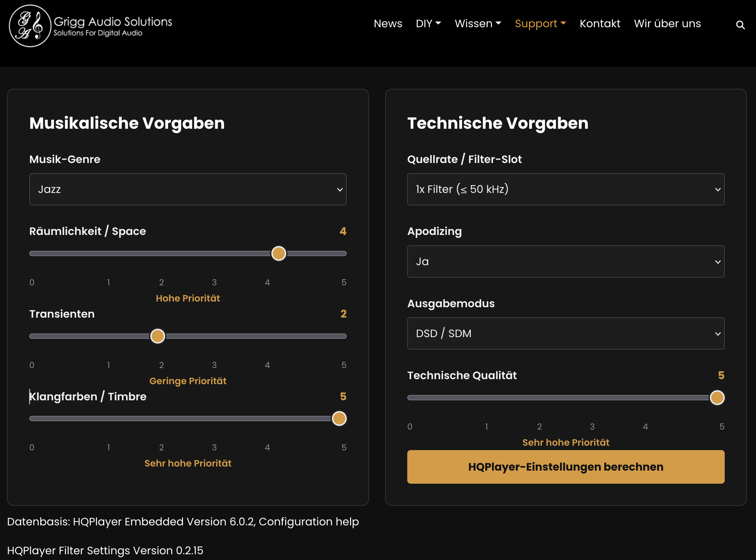This screenshot has width=756, height=560.
Task: Click tick label 0 under Räumlichkeit slider
Action: point(32,282)
